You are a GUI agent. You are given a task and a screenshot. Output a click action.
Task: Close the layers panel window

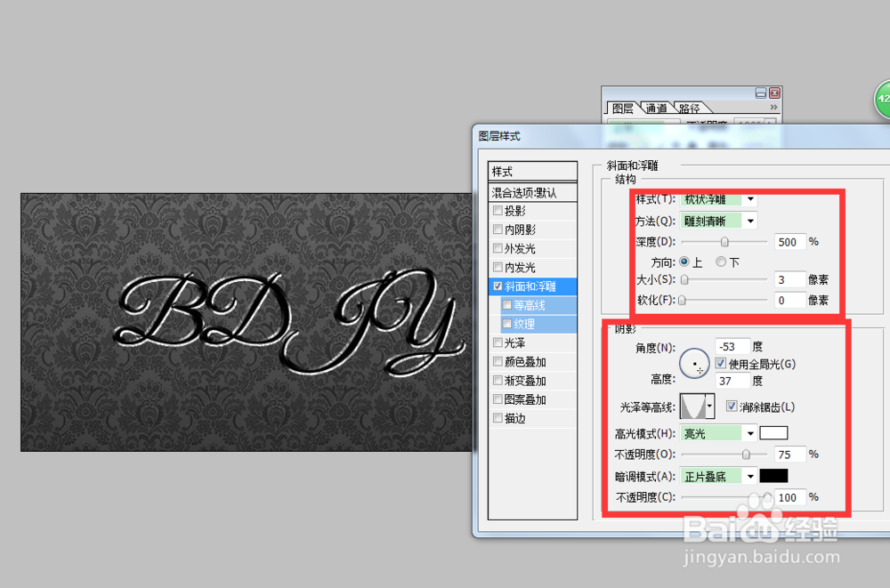point(775,93)
